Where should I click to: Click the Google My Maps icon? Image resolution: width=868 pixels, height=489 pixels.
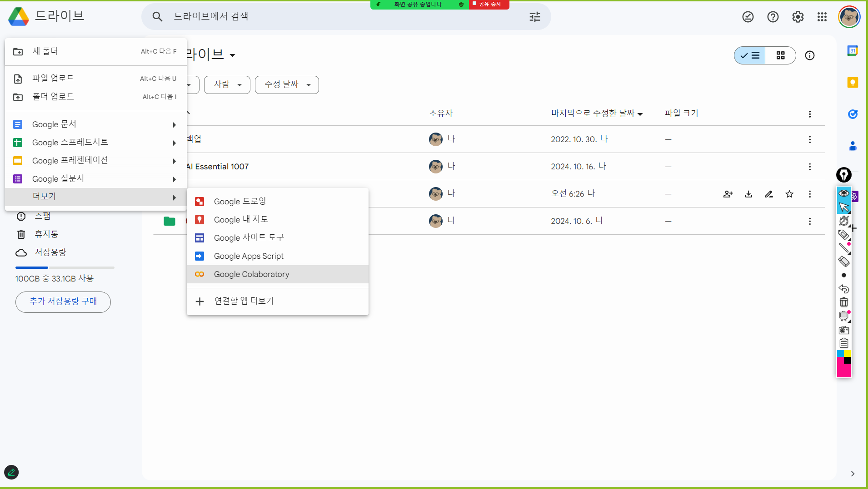200,220
